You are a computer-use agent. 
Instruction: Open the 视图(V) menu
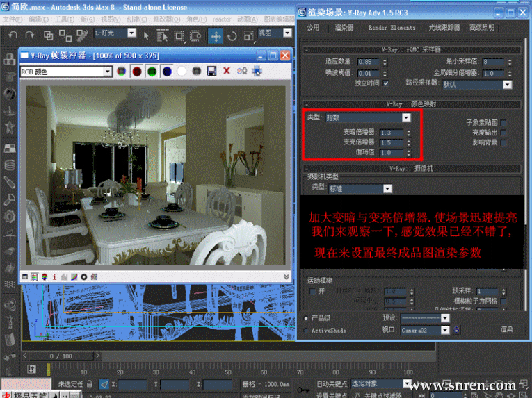[111, 19]
